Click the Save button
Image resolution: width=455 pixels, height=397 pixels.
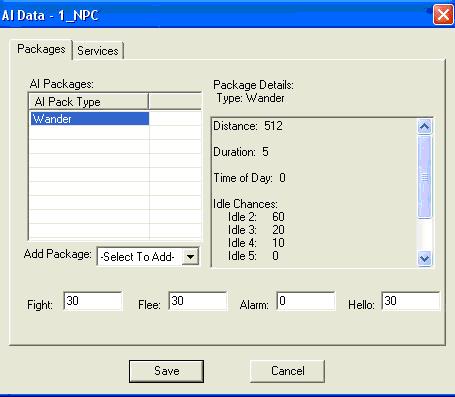[x=166, y=371]
